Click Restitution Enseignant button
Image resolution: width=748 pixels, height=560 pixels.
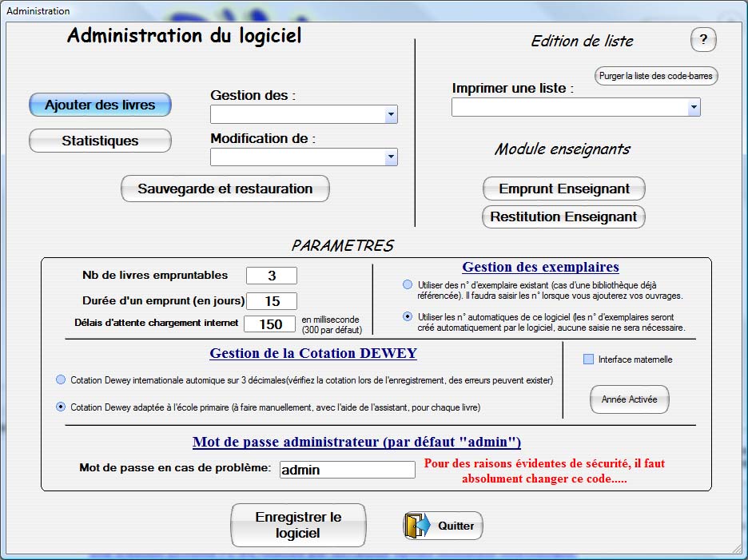[563, 216]
